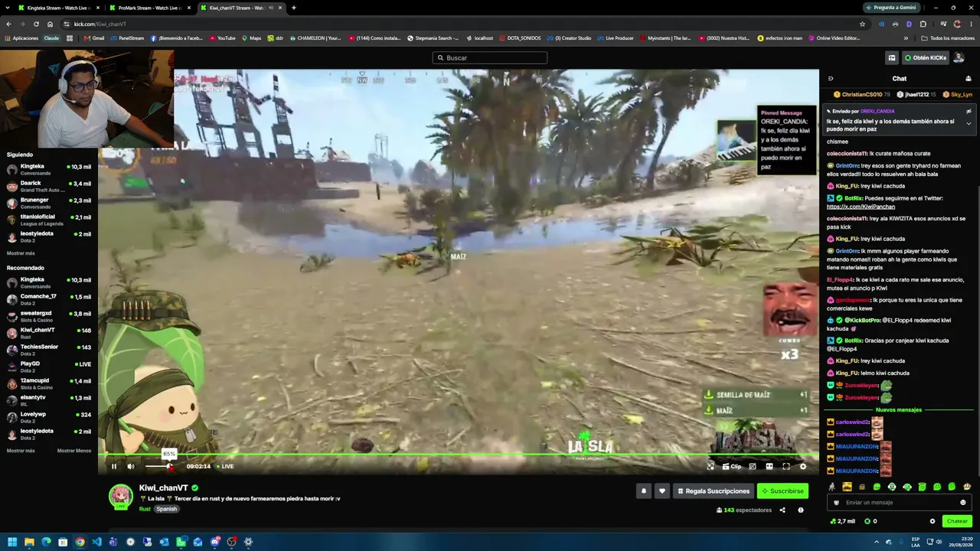The image size is (980, 551).
Task: Open Lovelywp recommended channel
Action: (48, 417)
